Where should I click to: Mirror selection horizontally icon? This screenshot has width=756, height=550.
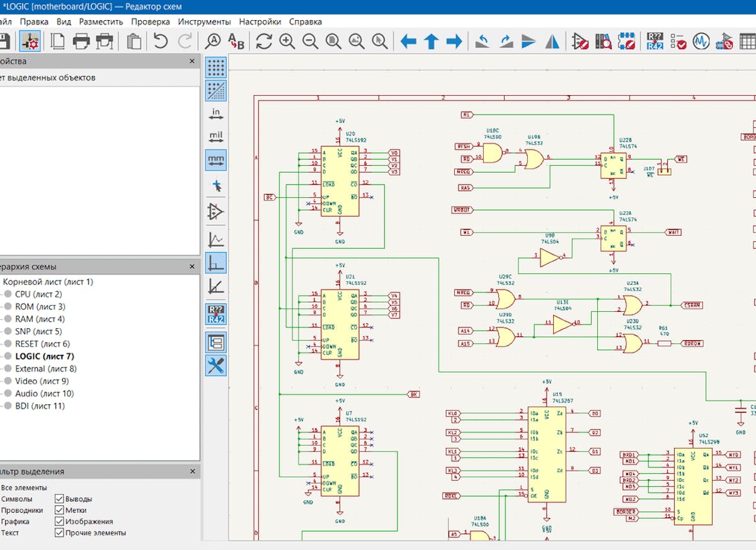pyautogui.click(x=553, y=42)
